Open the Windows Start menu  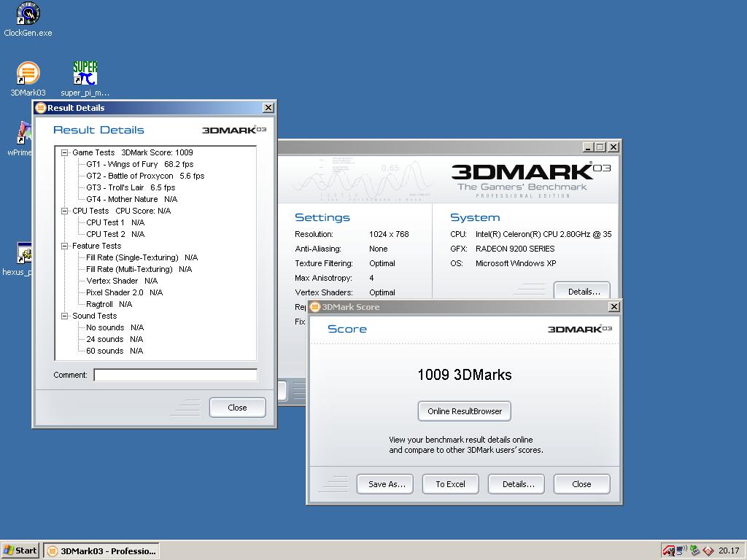pyautogui.click(x=20, y=551)
